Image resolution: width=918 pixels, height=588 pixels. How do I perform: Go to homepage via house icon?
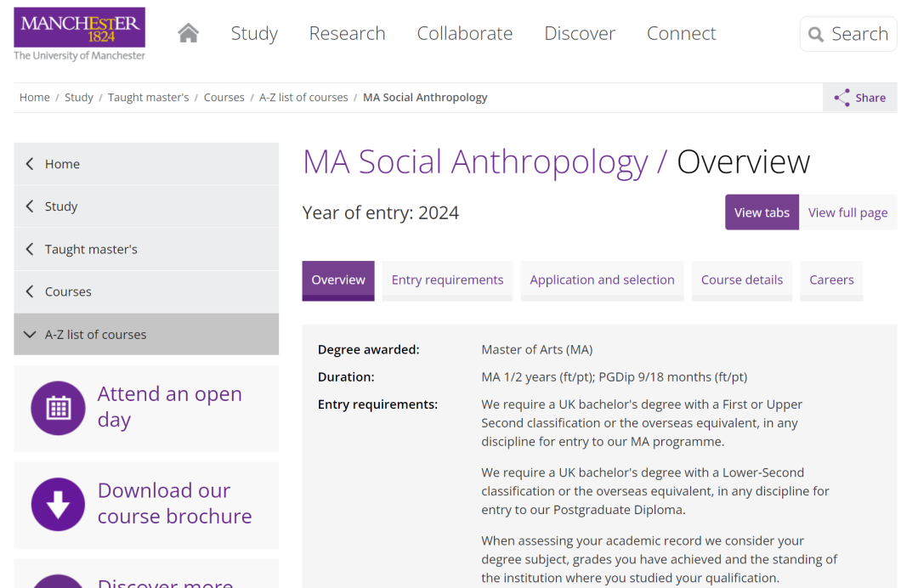pyautogui.click(x=189, y=33)
